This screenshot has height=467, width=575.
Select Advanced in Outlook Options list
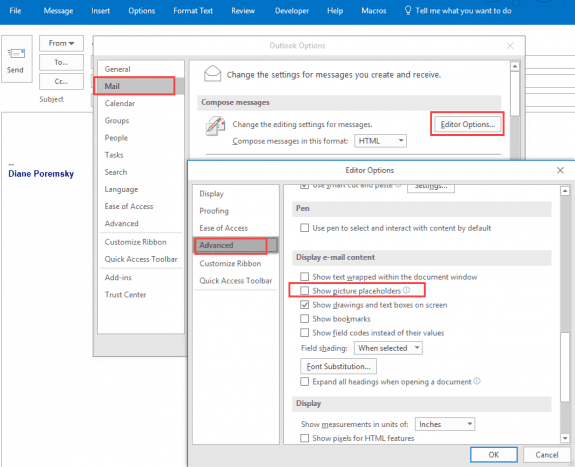coord(141,223)
